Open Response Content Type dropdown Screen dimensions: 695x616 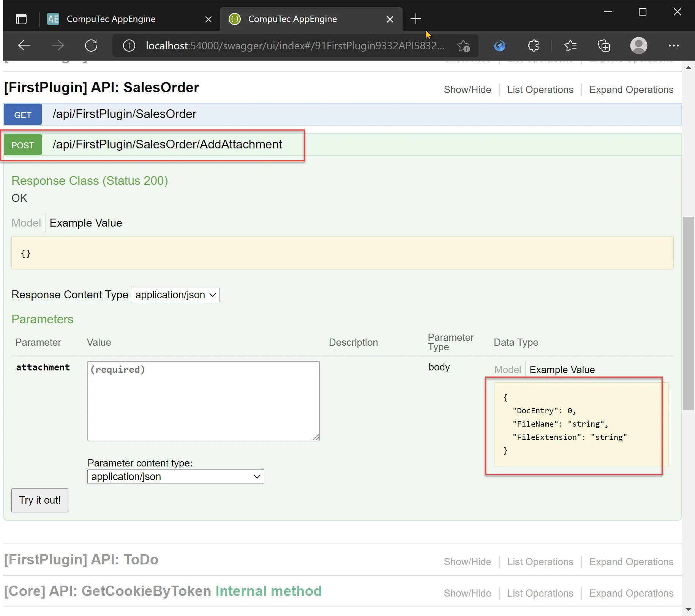pos(175,295)
